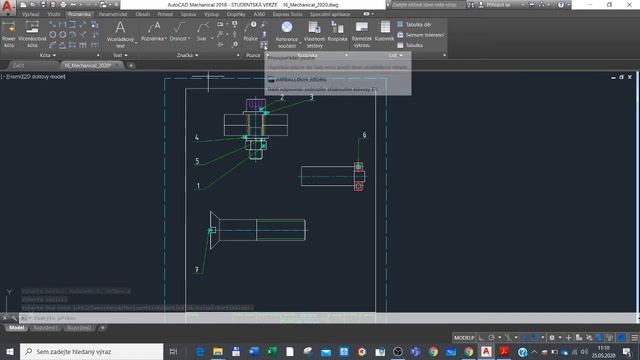640x360 pixels.
Task: Open the Poznámka button dropdown arrow
Action: pyautogui.click(x=165, y=39)
